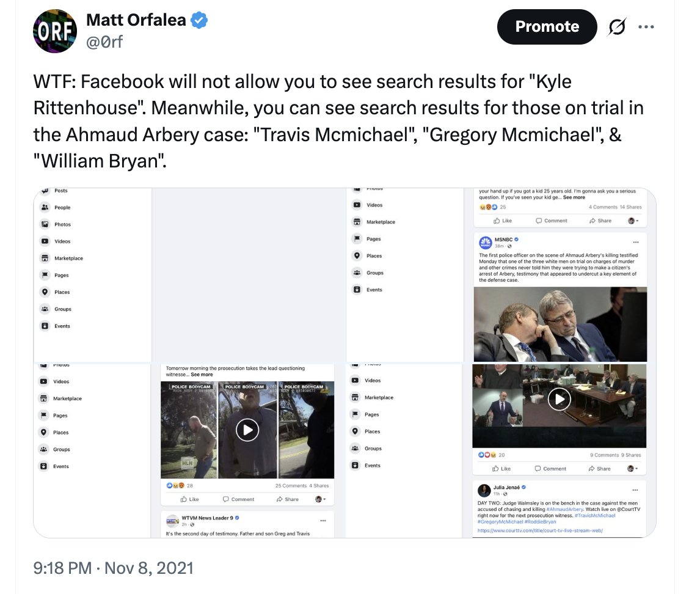Screen dimensions: 700x594
Task: Click the MSNBC courtroom photo thumbnail
Action: [x=559, y=324]
